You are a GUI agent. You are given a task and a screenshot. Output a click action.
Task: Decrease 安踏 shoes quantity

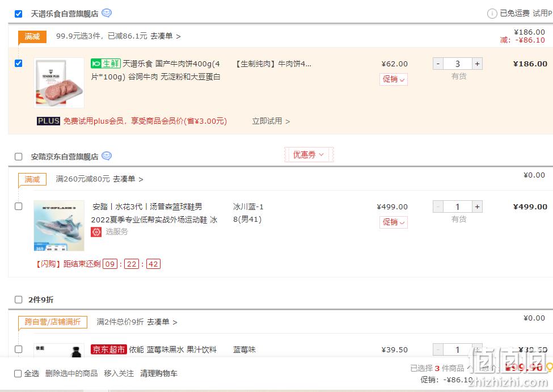tap(438, 206)
